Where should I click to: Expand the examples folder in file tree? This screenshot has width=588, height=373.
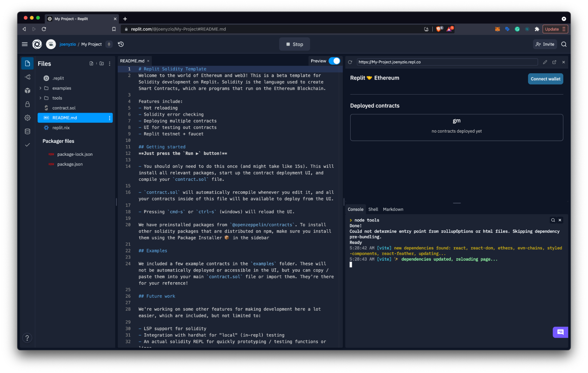41,88
